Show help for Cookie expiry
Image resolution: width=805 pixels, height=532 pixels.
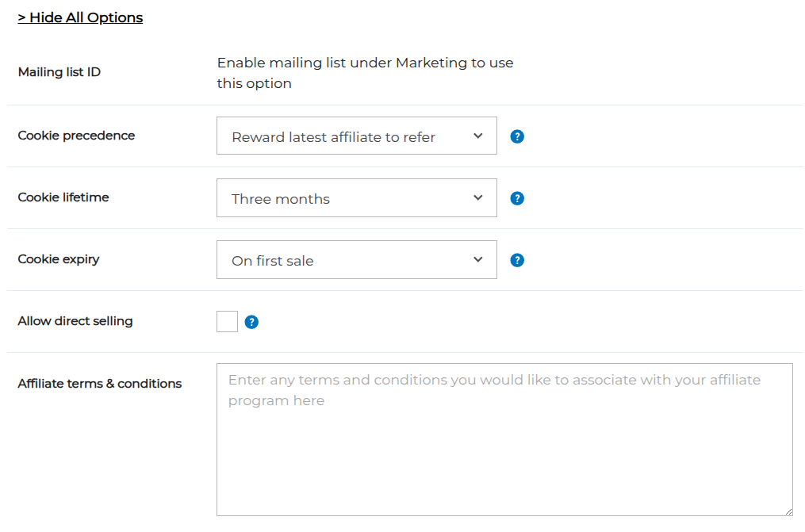517,260
